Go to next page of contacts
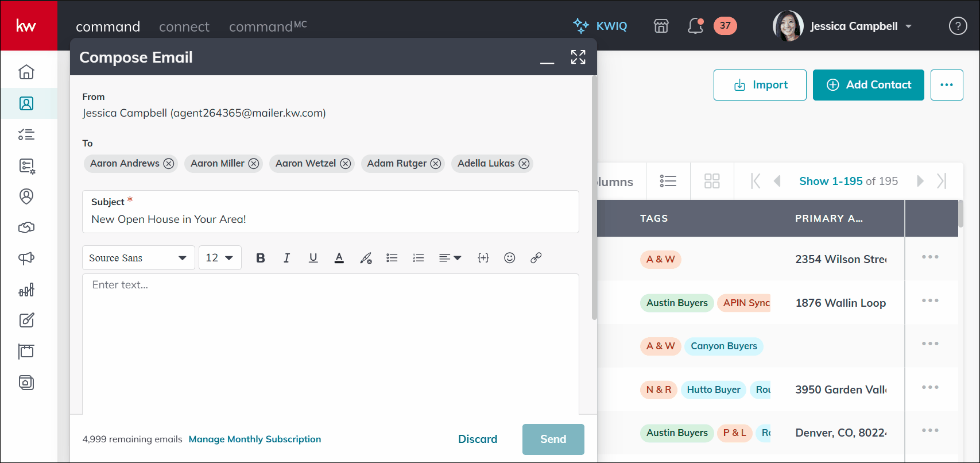The height and width of the screenshot is (463, 980). 920,181
